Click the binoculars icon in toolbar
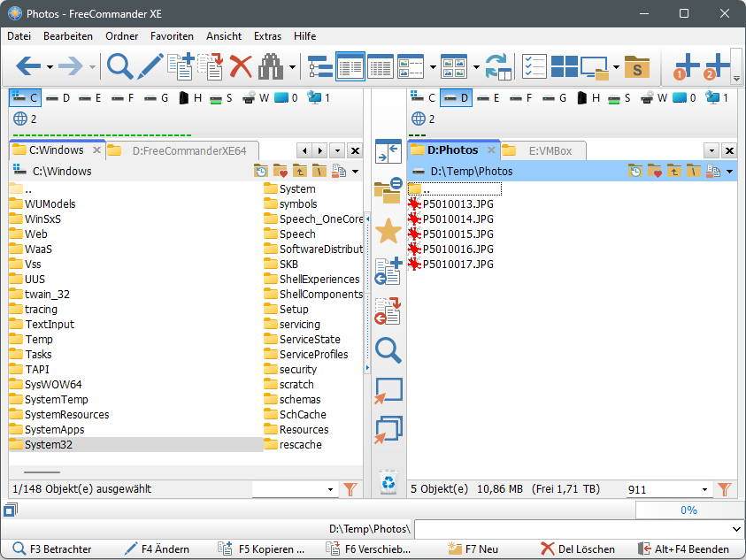Viewport: 746px width, 560px height. pyautogui.click(x=271, y=66)
